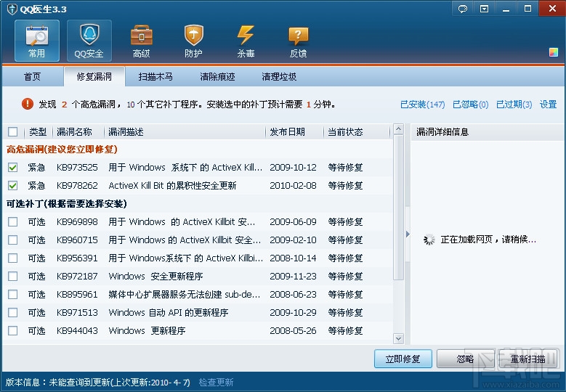The width and height of the screenshot is (566, 392).
Task: Click the QQ医生 shield logo
Action: pos(12,9)
